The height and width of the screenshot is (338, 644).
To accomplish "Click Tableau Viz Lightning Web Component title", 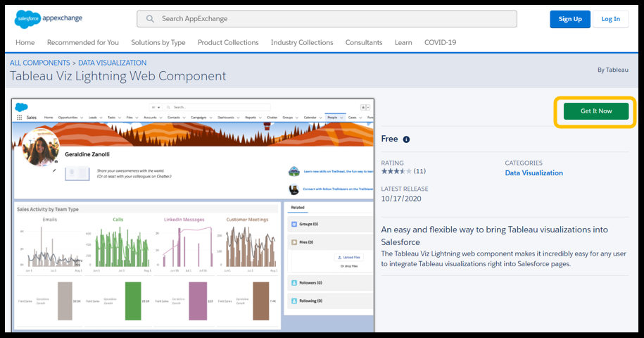I will click(x=118, y=76).
